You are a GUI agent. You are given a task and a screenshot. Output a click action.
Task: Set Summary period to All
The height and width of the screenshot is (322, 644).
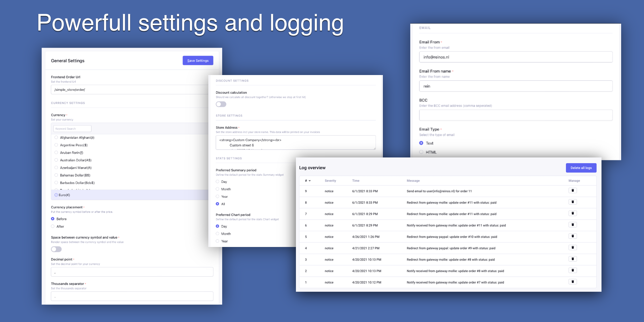pos(217,204)
